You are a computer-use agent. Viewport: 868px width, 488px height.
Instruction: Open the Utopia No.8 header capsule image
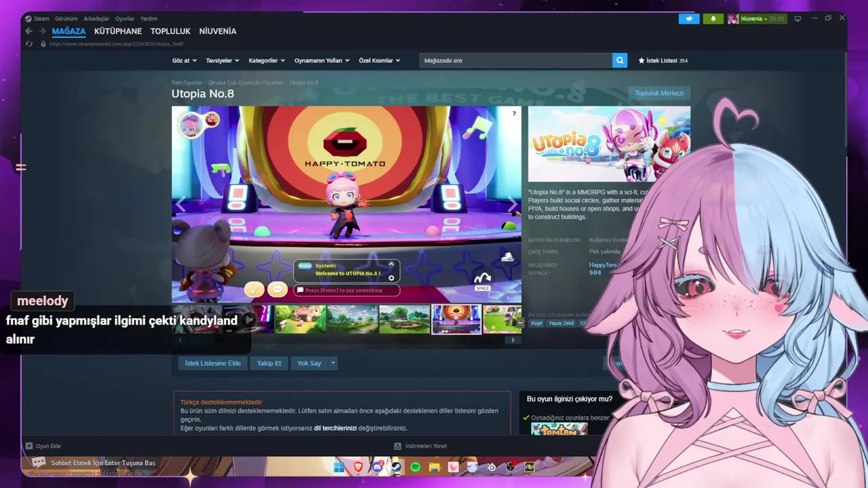pos(609,144)
